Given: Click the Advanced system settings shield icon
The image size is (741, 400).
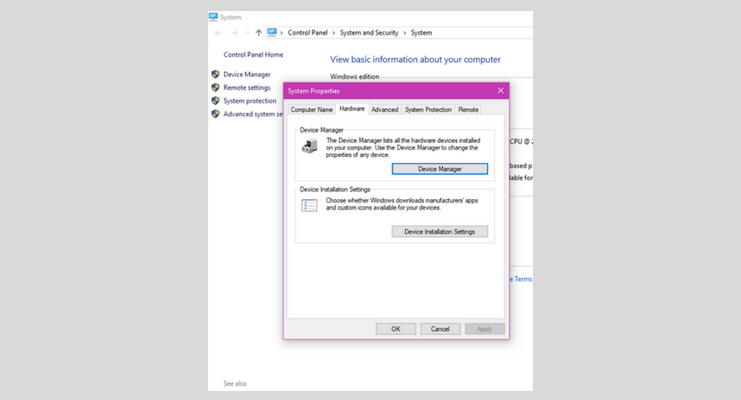Looking at the screenshot, I should coord(215,114).
